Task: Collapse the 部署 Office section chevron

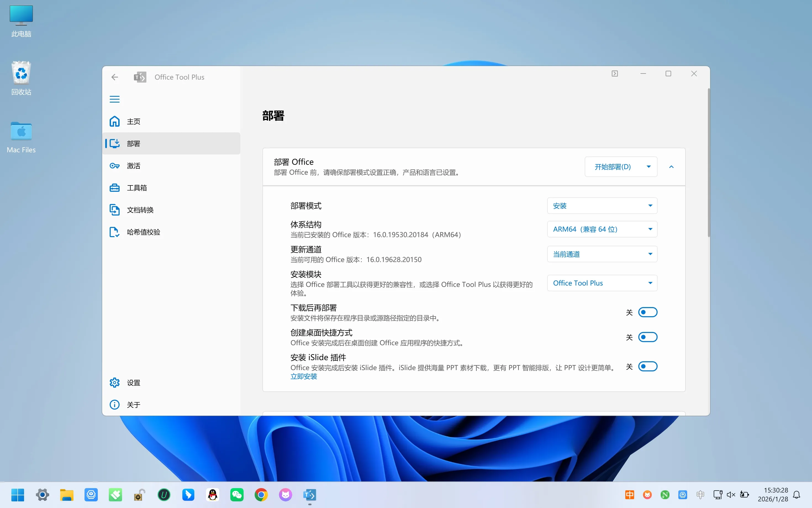Action: coord(671,167)
